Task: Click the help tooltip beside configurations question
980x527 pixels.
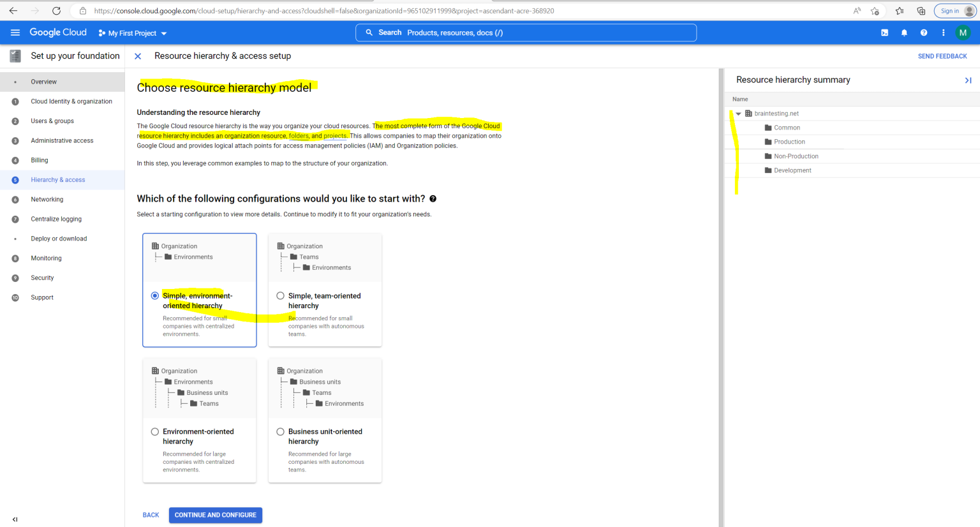Action: [x=433, y=198]
